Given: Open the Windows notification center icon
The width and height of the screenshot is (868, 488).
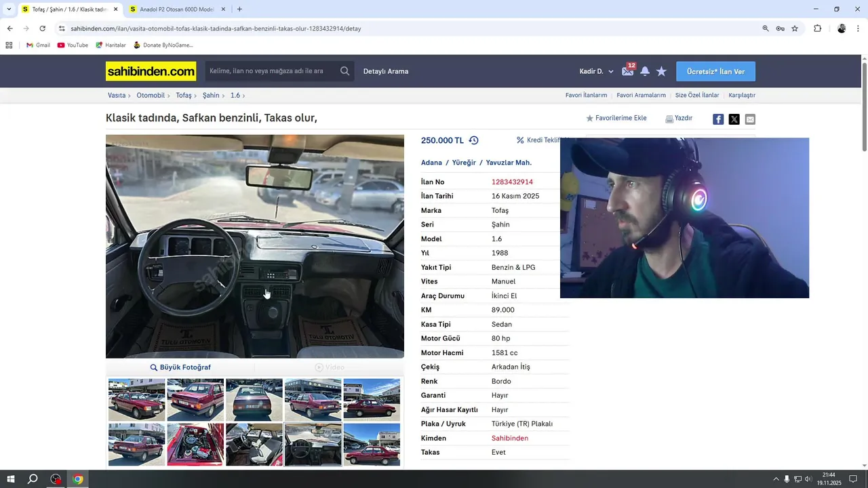Looking at the screenshot, I should tap(853, 479).
